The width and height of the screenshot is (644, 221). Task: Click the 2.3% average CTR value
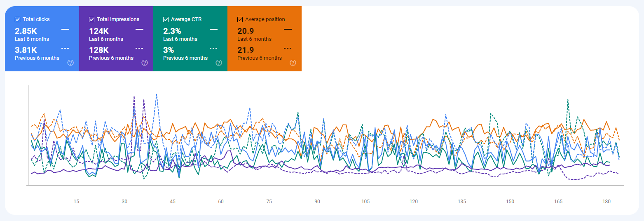[172, 31]
